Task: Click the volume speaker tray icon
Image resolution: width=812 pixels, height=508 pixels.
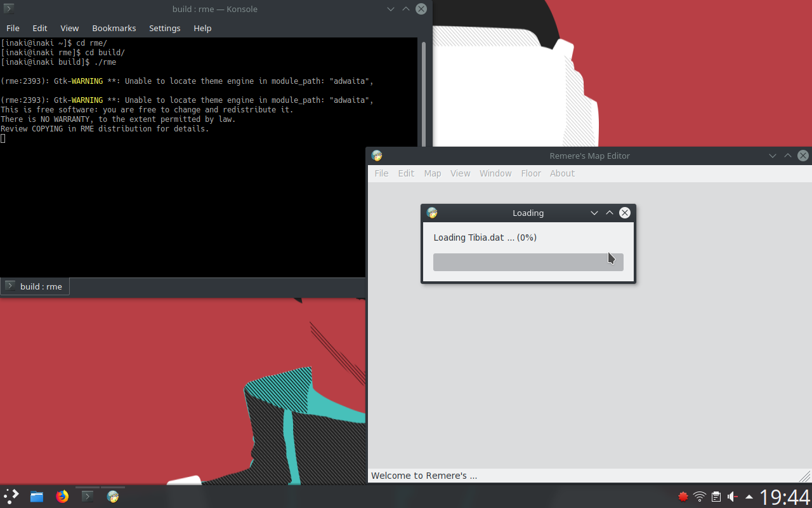Action: click(x=733, y=497)
